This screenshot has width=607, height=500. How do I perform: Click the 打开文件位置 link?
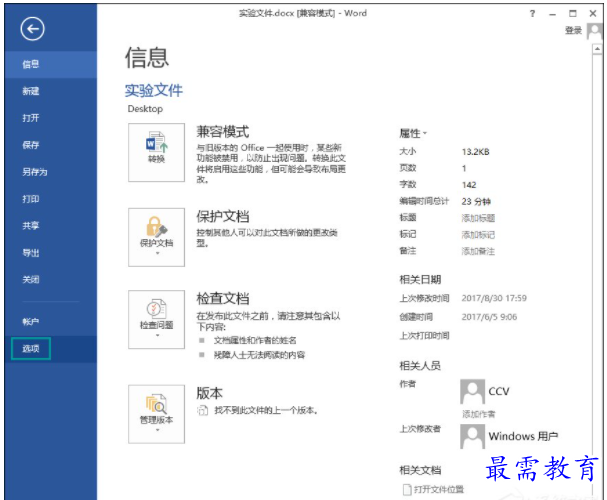coord(439,490)
